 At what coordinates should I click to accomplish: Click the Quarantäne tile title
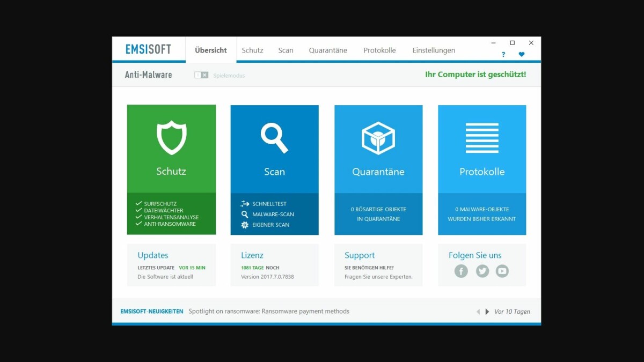coord(378,172)
